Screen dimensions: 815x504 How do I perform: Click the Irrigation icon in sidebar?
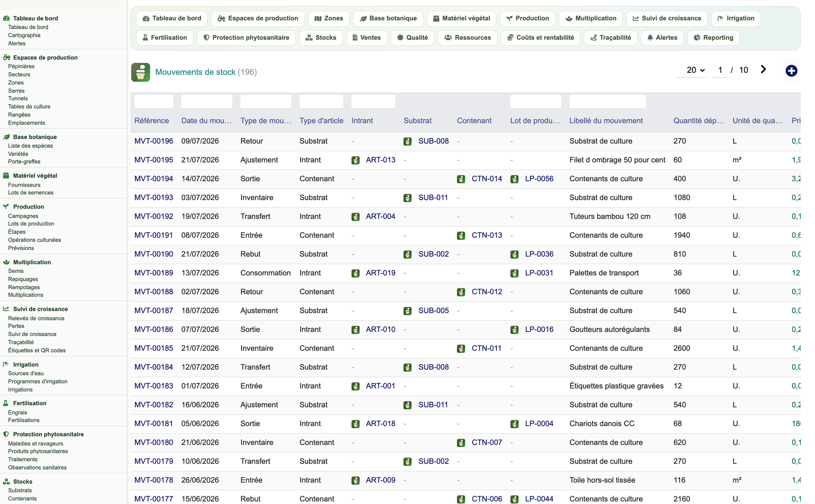[x=6, y=365]
